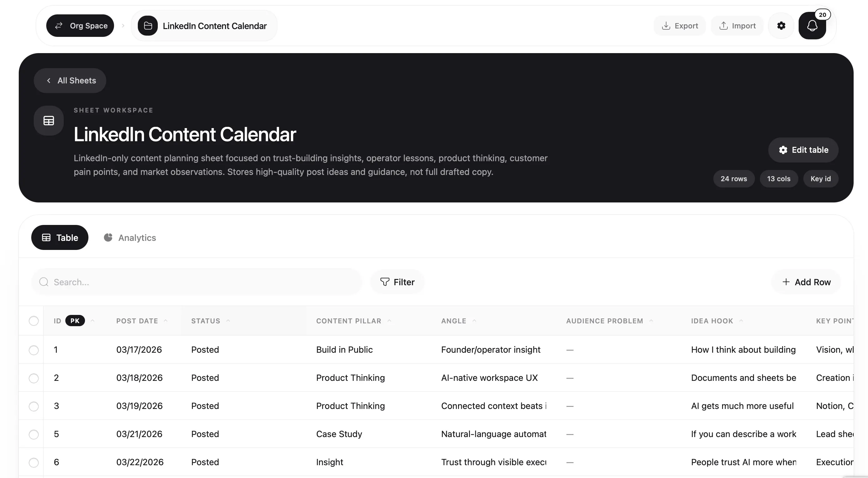This screenshot has width=868, height=478.
Task: Open the settings gear in top bar
Action: click(781, 26)
